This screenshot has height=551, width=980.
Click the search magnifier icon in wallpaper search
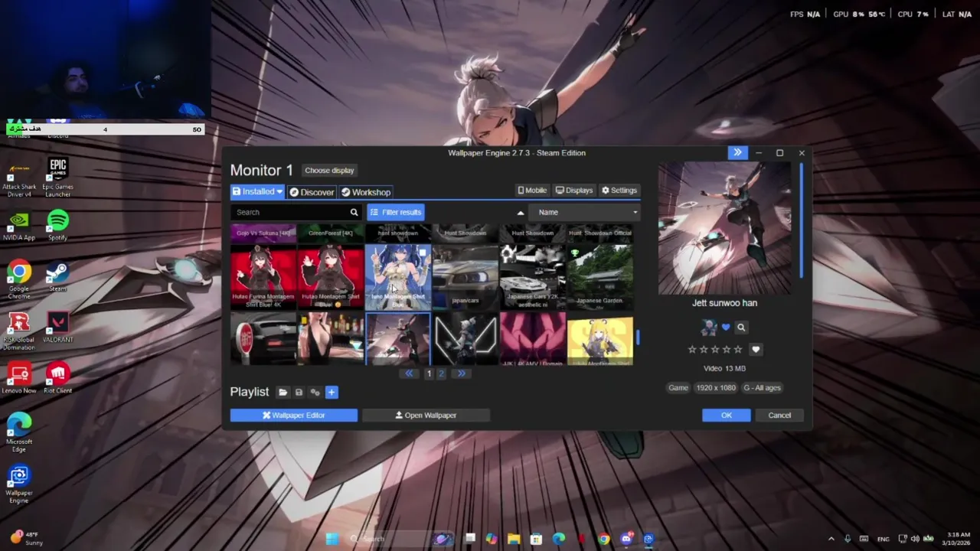[354, 212]
